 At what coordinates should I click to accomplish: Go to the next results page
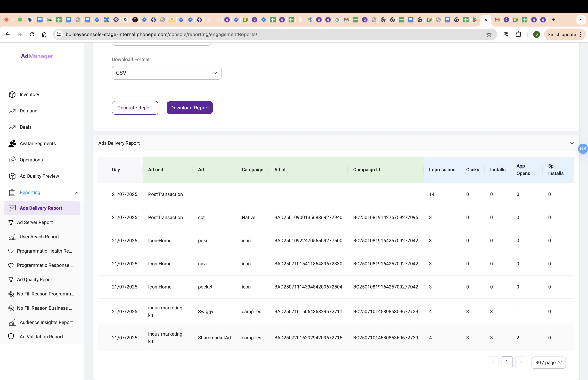[x=520, y=362]
